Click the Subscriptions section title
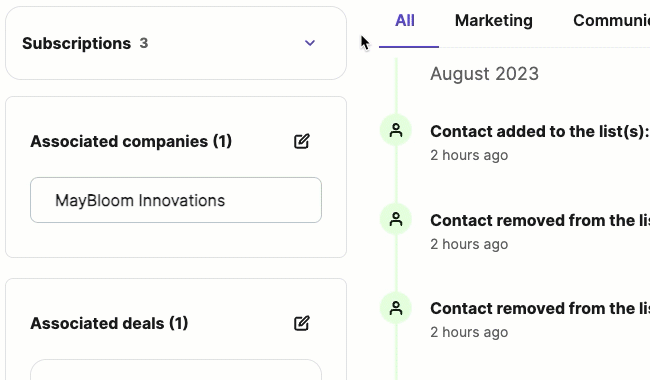 pyautogui.click(x=76, y=43)
